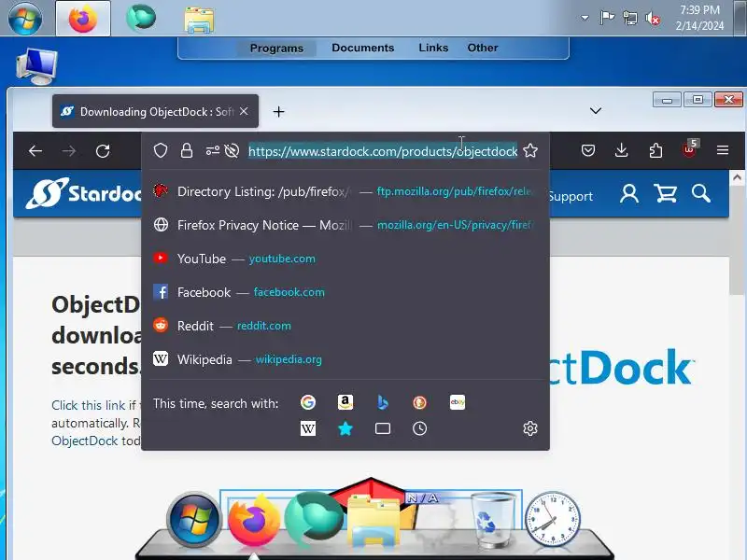Click the Computer desktop icon
The image size is (747, 560).
click(37, 66)
